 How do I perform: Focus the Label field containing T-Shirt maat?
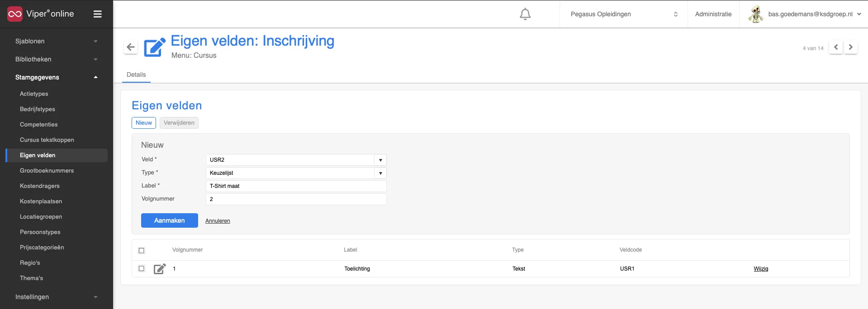[x=296, y=186]
